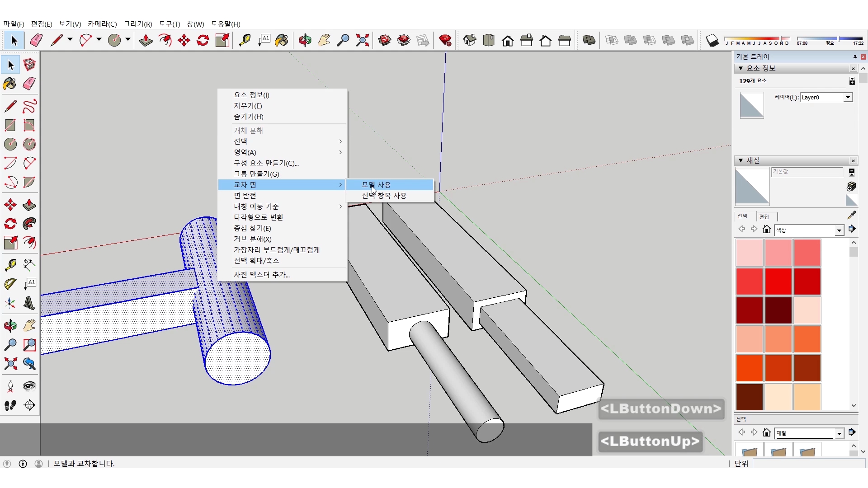The width and height of the screenshot is (868, 488).
Task: Select the Tape Measure tool
Action: (245, 41)
